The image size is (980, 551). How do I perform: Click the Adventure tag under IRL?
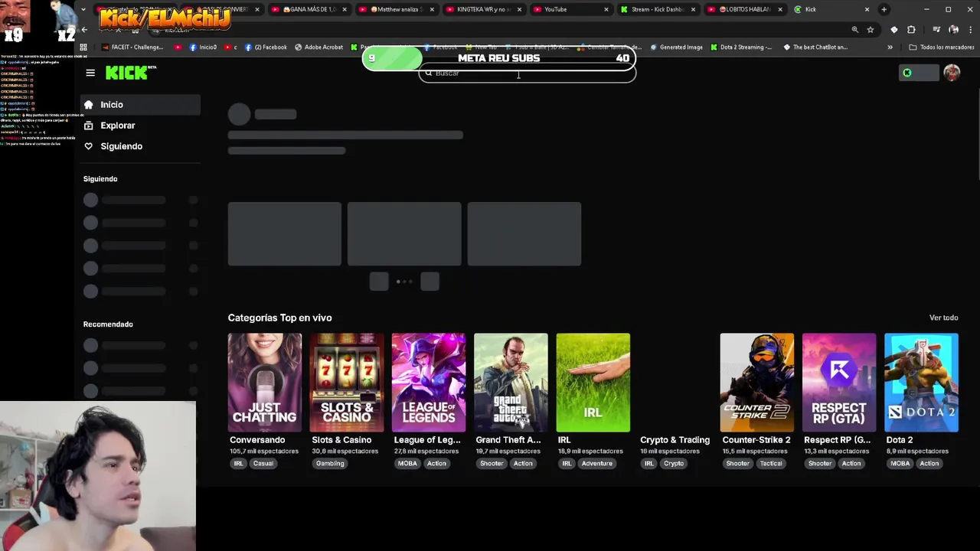[597, 464]
